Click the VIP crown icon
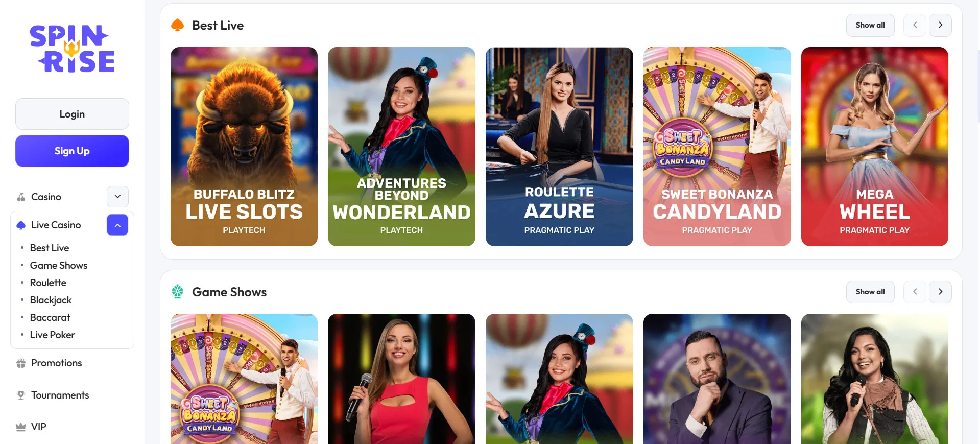 [21, 427]
